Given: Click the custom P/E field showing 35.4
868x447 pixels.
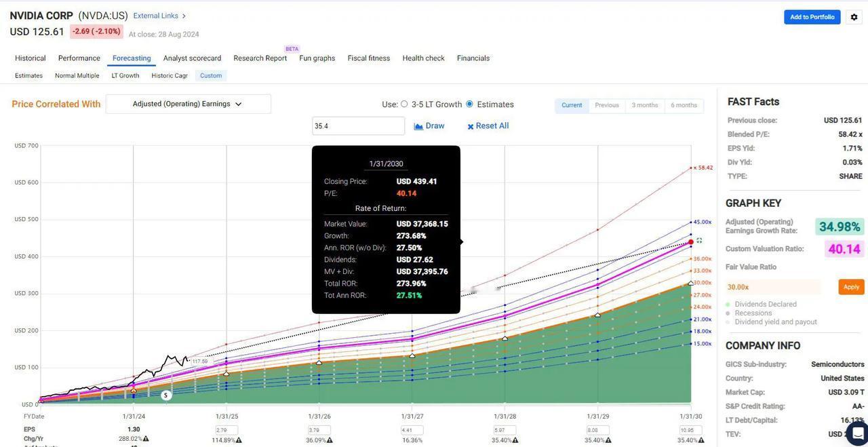Looking at the screenshot, I should [358, 126].
